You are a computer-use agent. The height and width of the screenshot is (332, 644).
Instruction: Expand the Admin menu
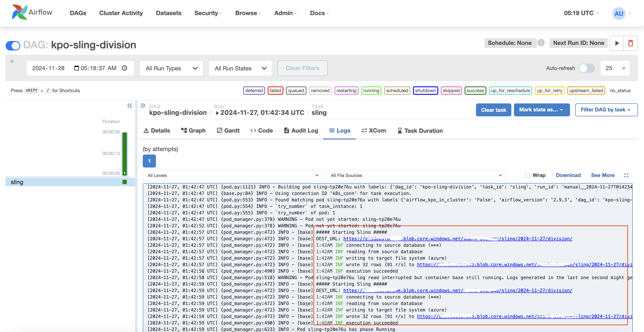point(285,13)
